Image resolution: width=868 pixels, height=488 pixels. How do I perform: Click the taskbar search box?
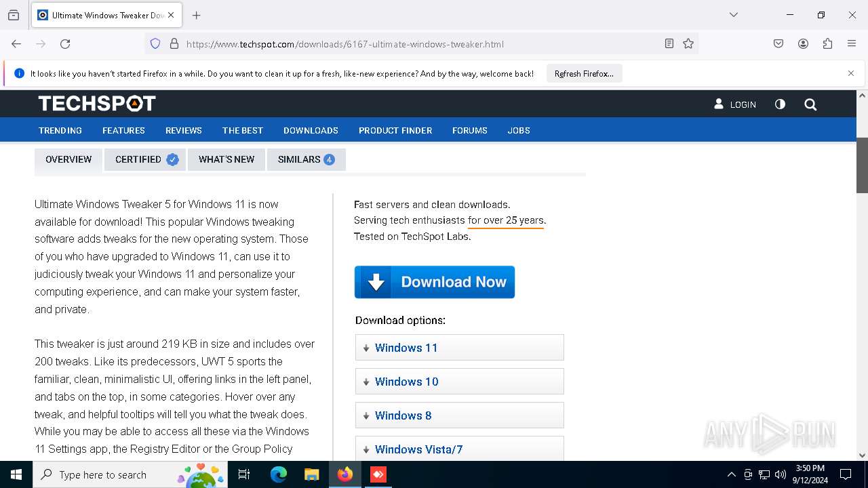pyautogui.click(x=129, y=474)
